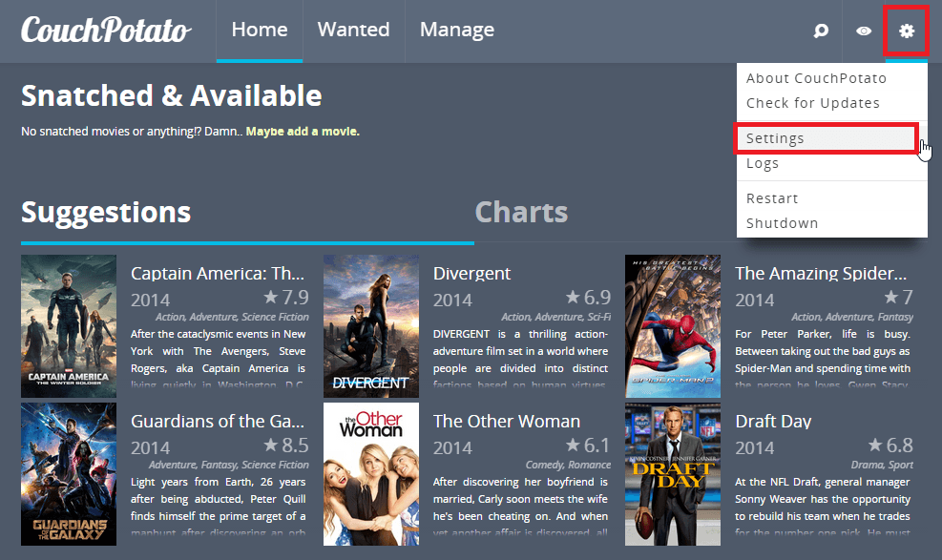942x560 pixels.
Task: Open the Guardians of the Galaxy poster
Action: pyautogui.click(x=69, y=473)
